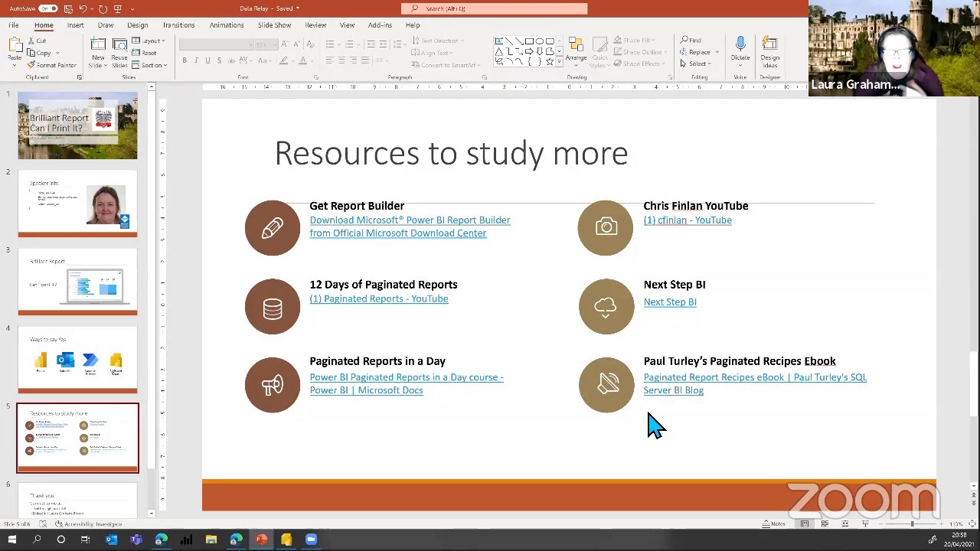Save the presentation with the Save icon
The image size is (980, 551).
click(x=68, y=8)
